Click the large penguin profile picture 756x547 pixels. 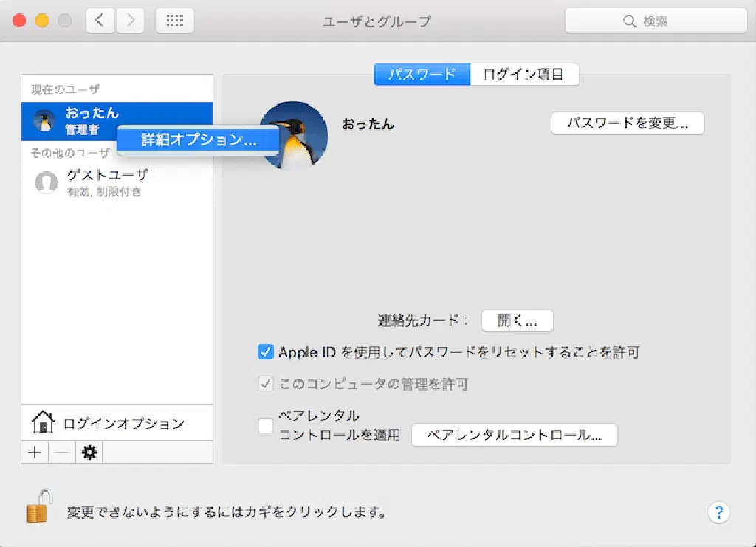coord(295,135)
